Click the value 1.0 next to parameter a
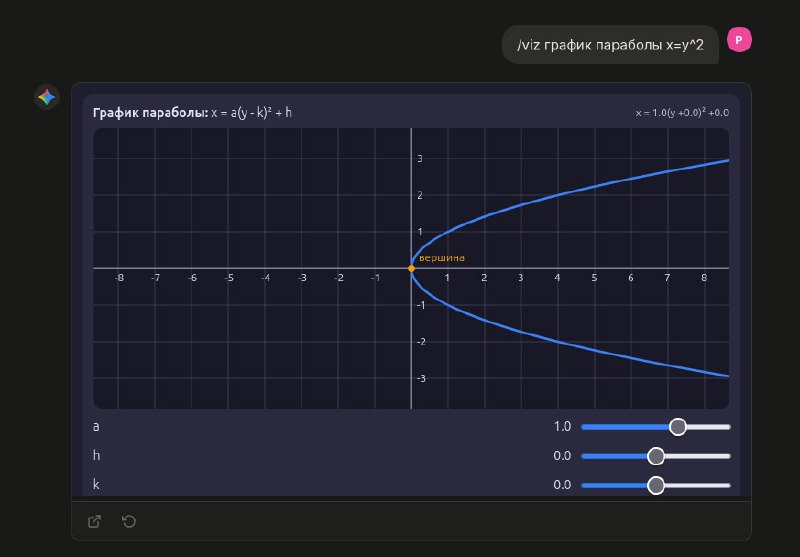 pyautogui.click(x=562, y=427)
